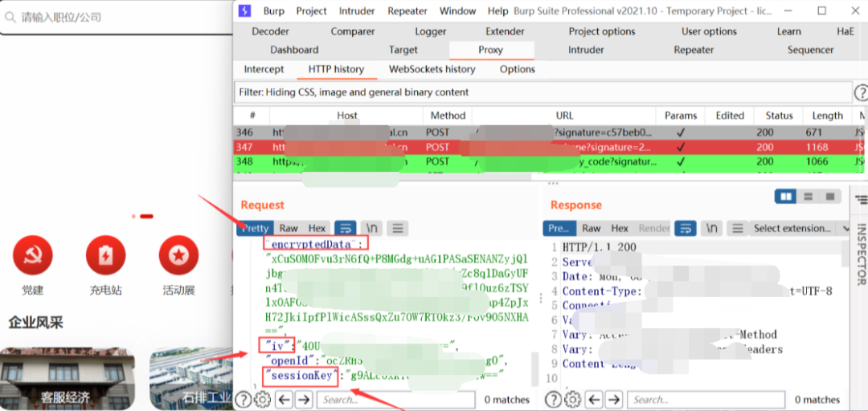
Task: Open the Repeater menu in menu bar
Action: pos(407,11)
